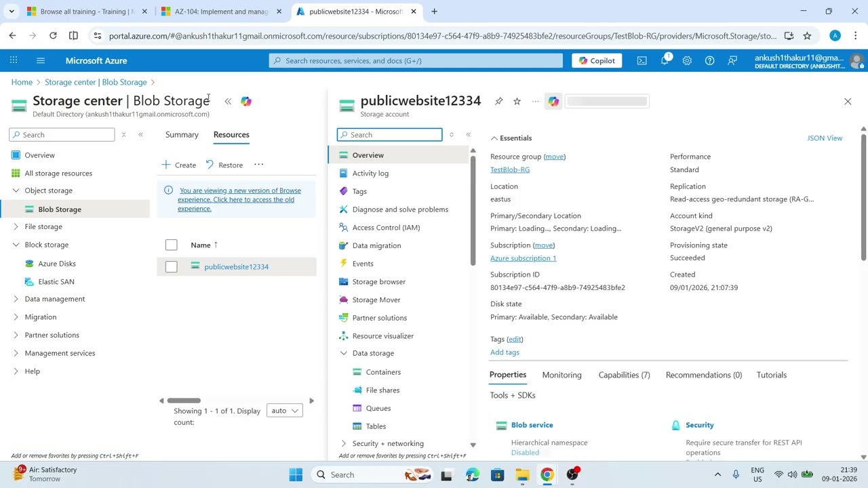Viewport: 868px width, 488px height.
Task: Click Copilot icon beside Blob Storage title
Action: click(x=246, y=101)
